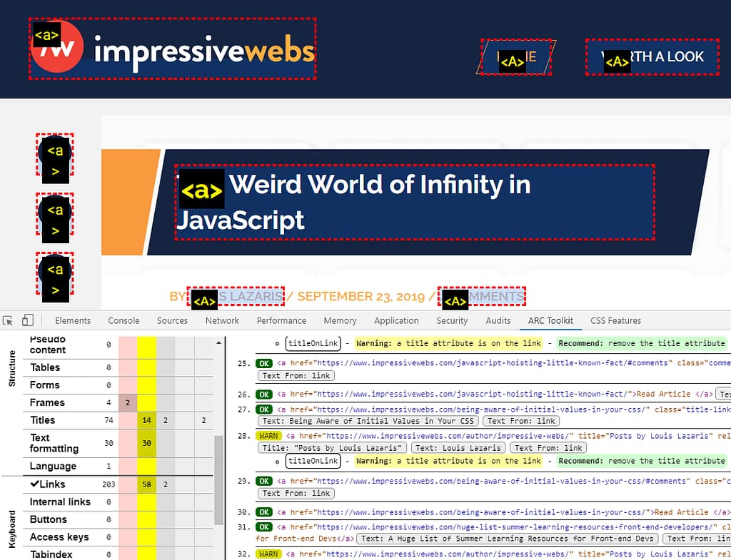This screenshot has width=731, height=560.
Task: Click the green OK badge on result 27
Action: [264, 409]
